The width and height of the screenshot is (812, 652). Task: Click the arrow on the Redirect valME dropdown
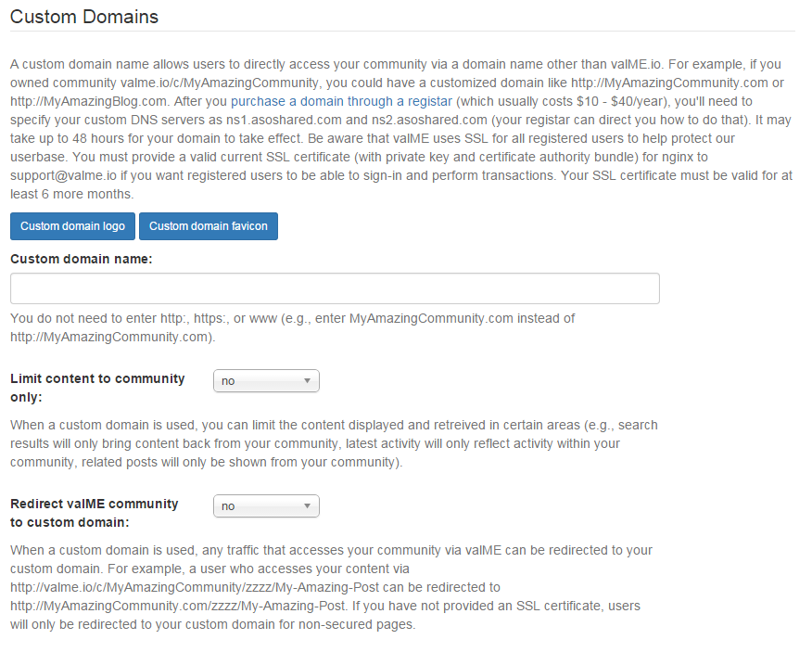[307, 506]
